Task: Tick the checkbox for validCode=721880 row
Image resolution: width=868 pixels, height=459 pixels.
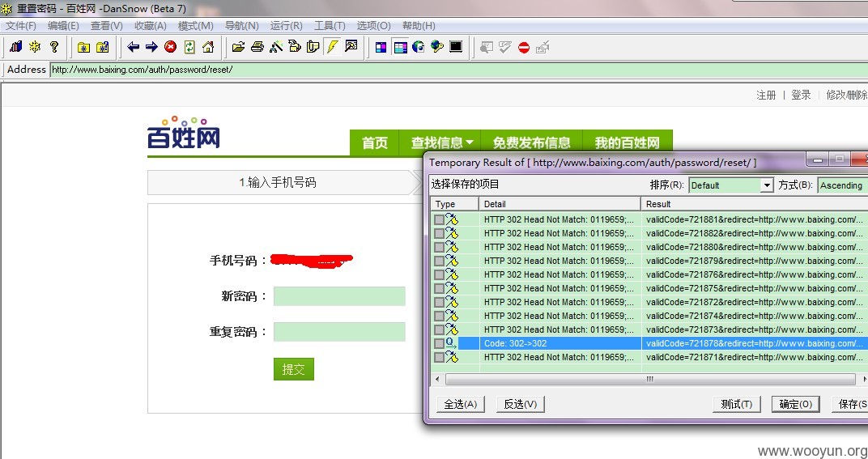Action: 439,248
